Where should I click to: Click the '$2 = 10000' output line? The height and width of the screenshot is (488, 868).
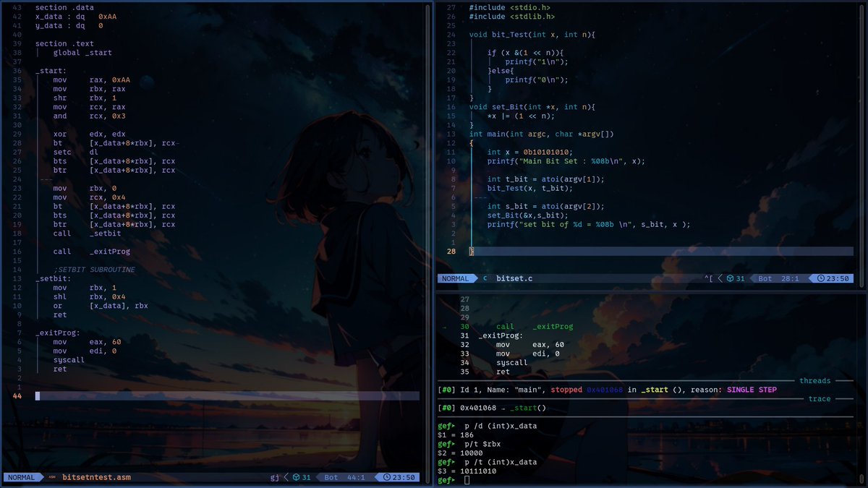click(x=460, y=453)
